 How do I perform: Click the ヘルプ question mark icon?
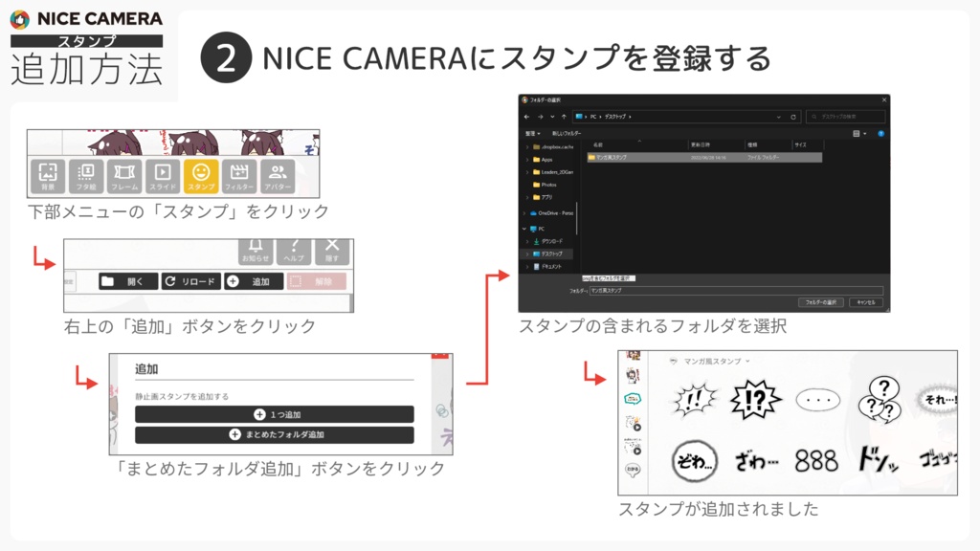coord(294,249)
